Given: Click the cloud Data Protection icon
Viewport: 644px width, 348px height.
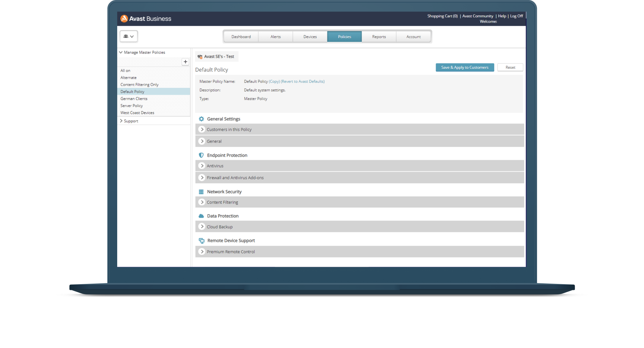Looking at the screenshot, I should tap(201, 216).
